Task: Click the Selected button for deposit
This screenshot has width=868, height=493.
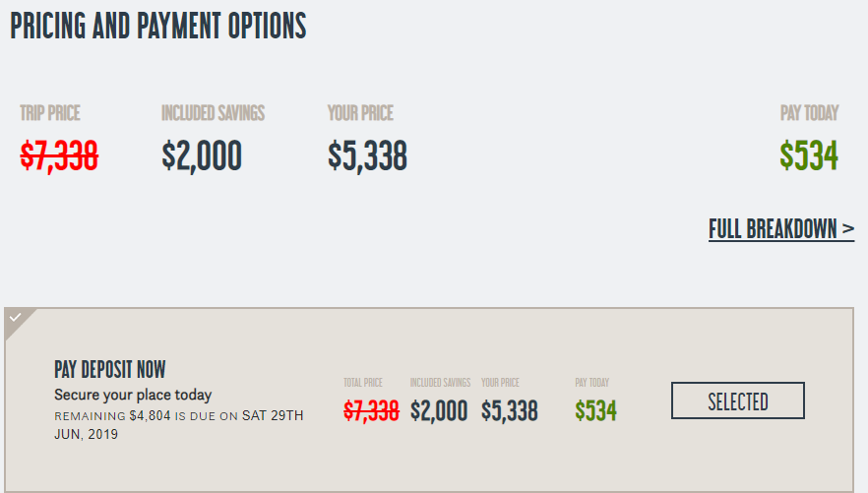Action: tap(738, 401)
